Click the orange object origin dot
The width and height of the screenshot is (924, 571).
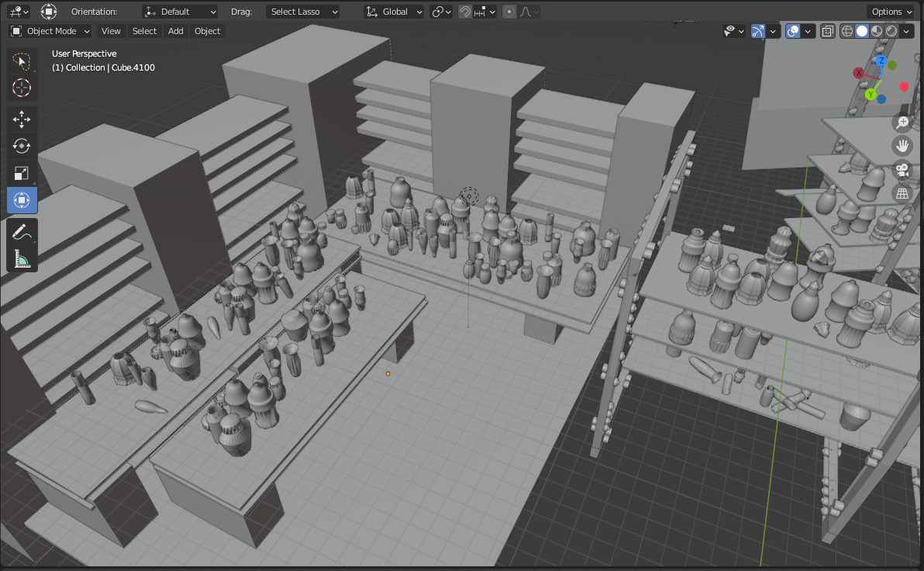coord(388,373)
